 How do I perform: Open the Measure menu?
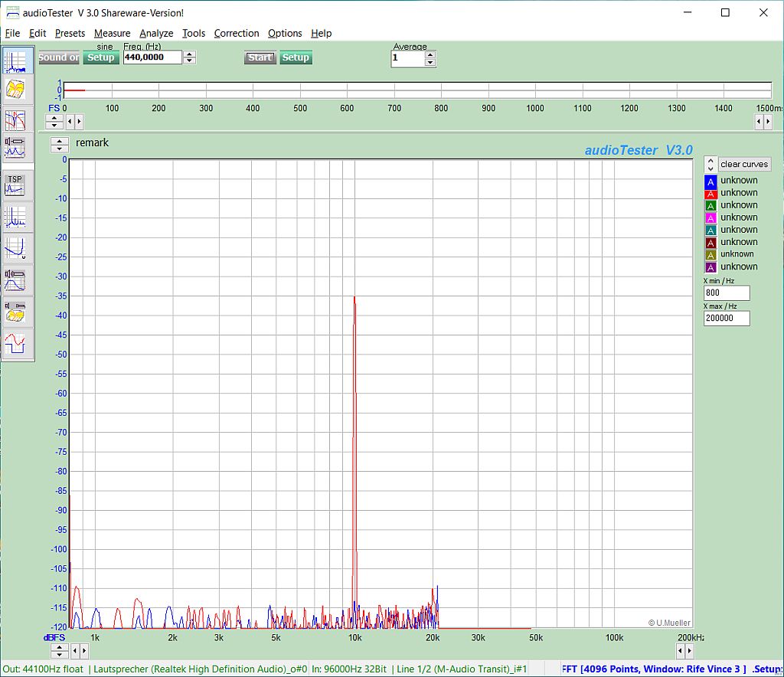tap(112, 33)
